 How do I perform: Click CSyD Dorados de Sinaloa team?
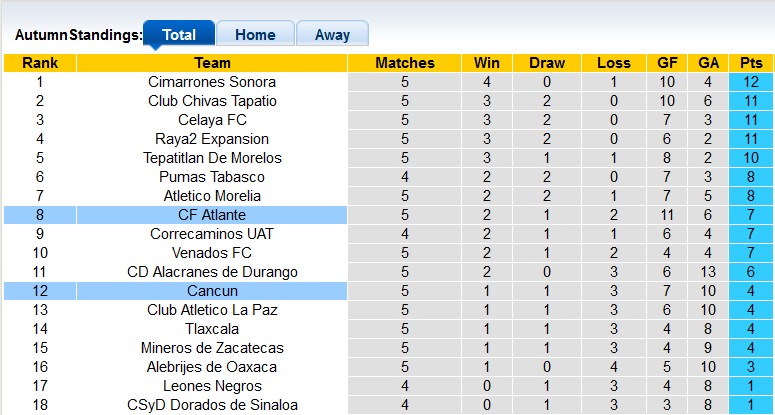(x=212, y=405)
